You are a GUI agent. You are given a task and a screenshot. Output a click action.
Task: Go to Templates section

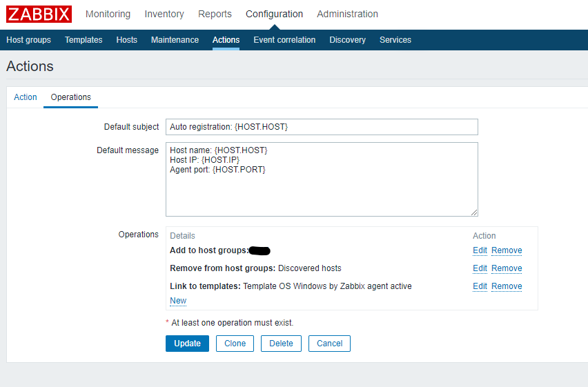click(x=84, y=40)
